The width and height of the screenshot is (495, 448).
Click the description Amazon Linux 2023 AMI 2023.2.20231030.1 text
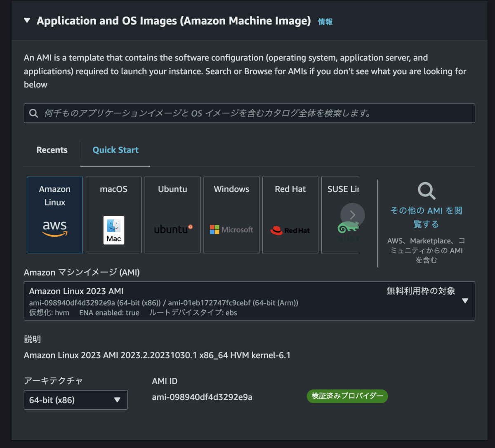(157, 355)
